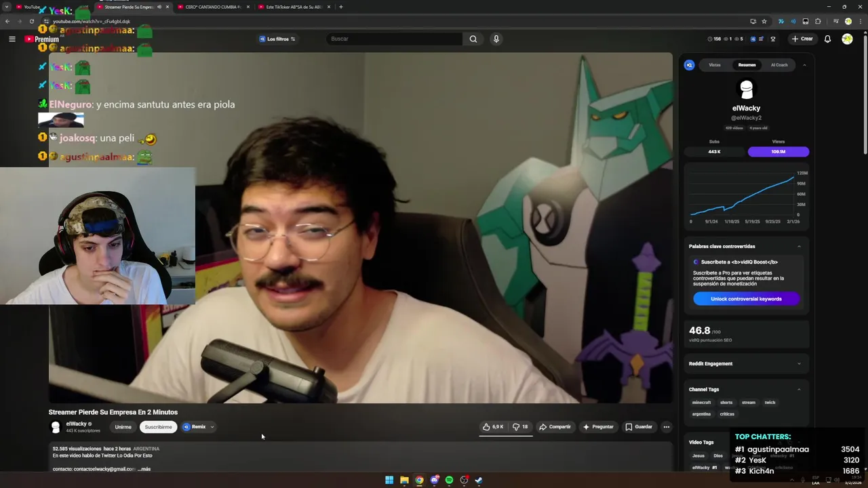The image size is (868, 488).
Task: Go to the YouTube Premium home logo
Action: pyautogui.click(x=41, y=39)
